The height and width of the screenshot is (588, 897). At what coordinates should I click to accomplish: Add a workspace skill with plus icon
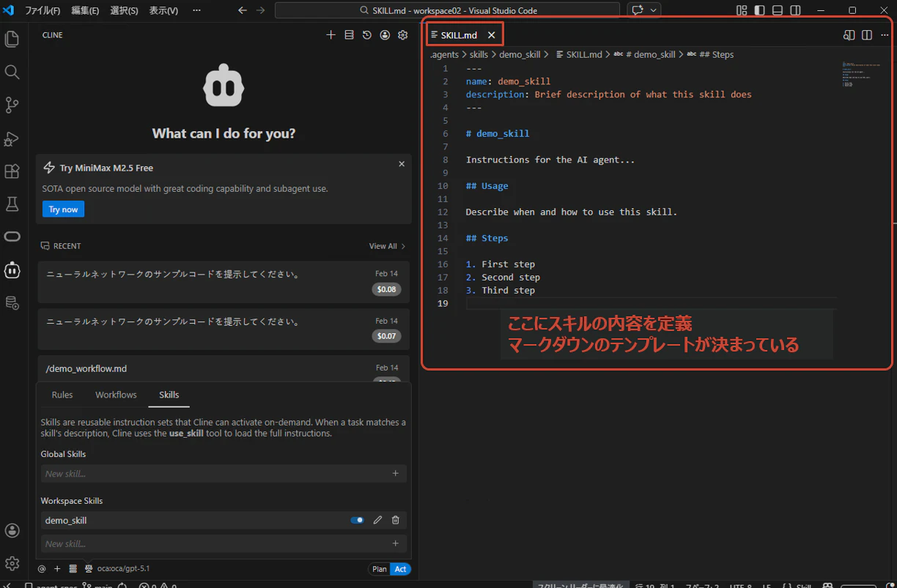point(396,543)
